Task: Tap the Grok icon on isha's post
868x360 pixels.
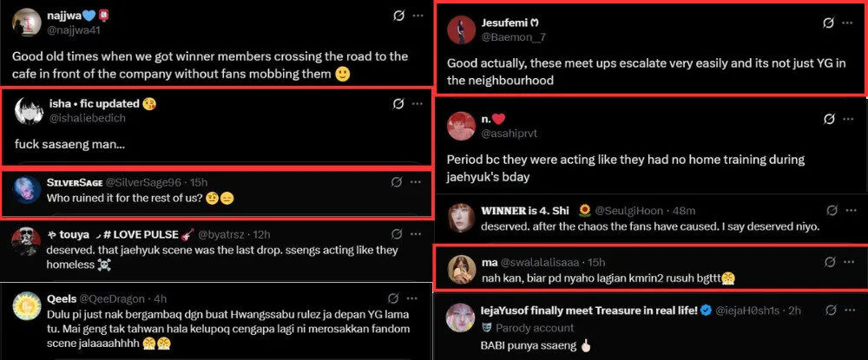Action: pyautogui.click(x=398, y=104)
